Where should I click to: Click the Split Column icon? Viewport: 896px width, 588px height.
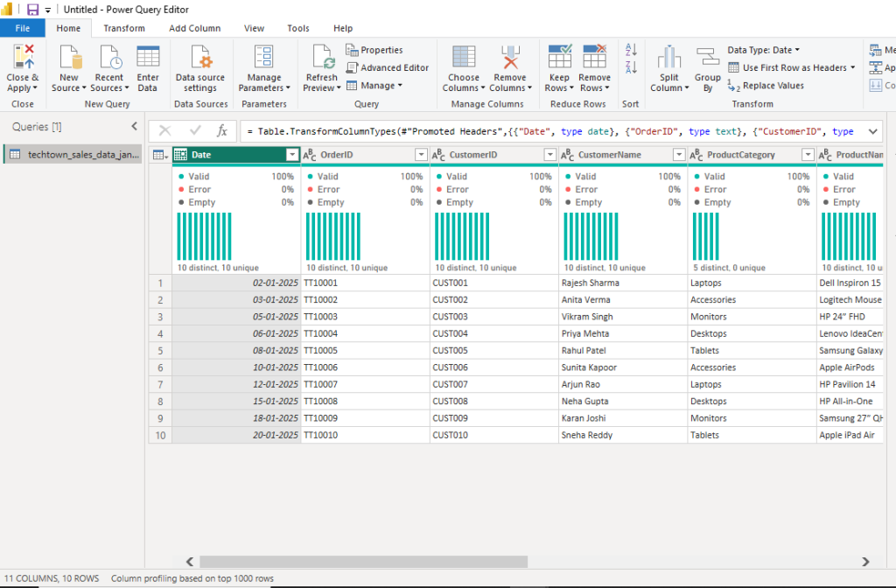(x=669, y=58)
